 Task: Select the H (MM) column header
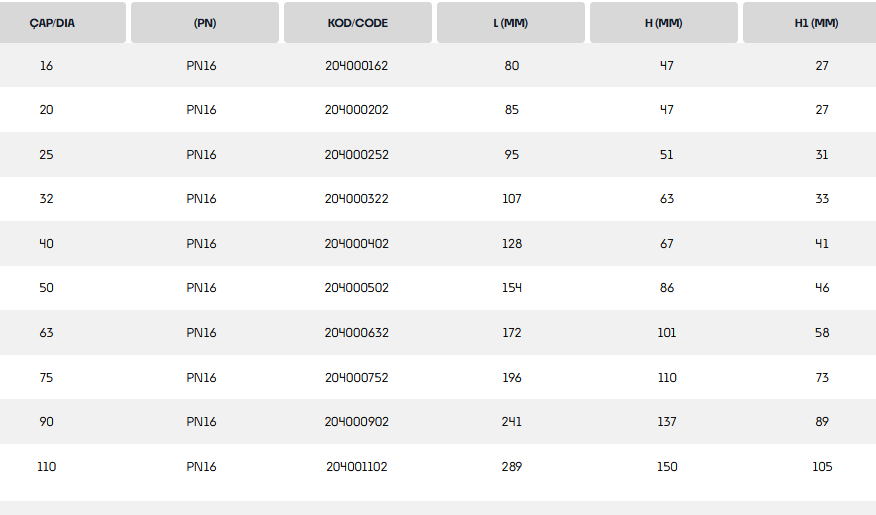pos(663,23)
